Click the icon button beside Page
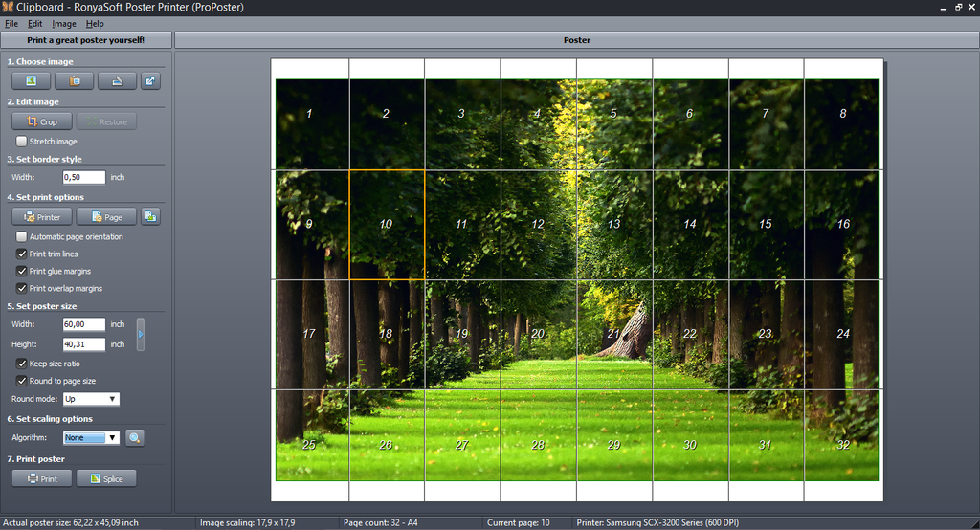This screenshot has width=980, height=530. (150, 217)
